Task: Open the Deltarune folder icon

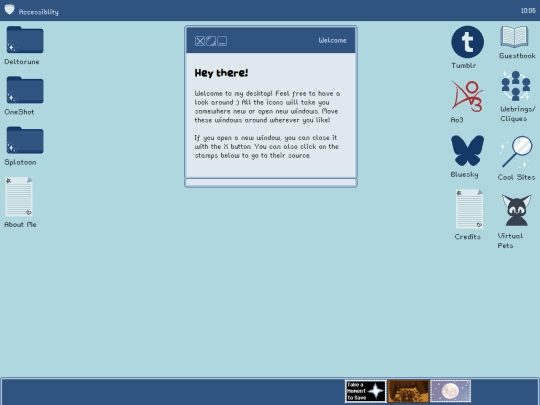Action: click(x=25, y=39)
